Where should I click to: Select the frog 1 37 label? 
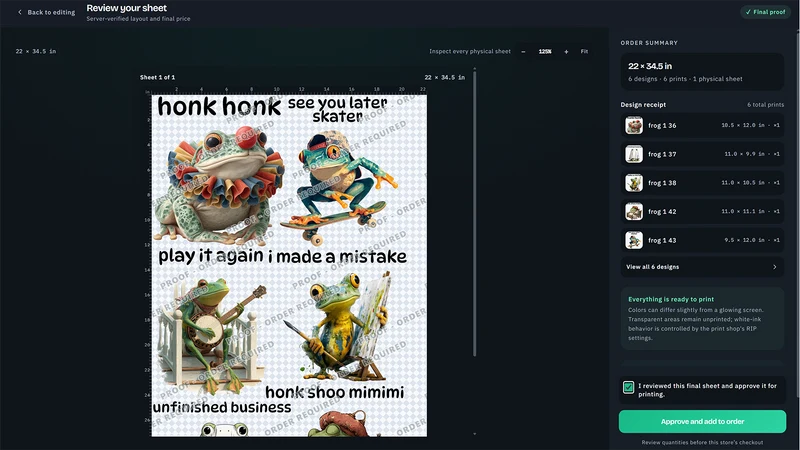pyautogui.click(x=662, y=154)
